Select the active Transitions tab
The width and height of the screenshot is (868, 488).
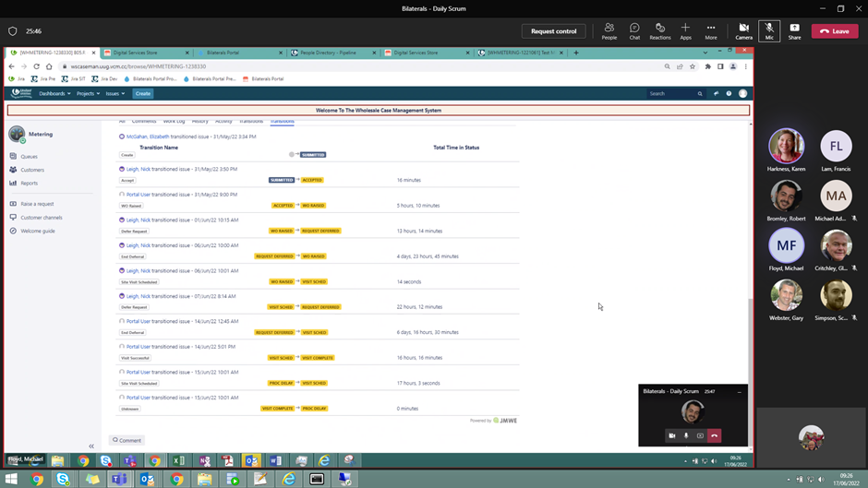click(x=283, y=121)
